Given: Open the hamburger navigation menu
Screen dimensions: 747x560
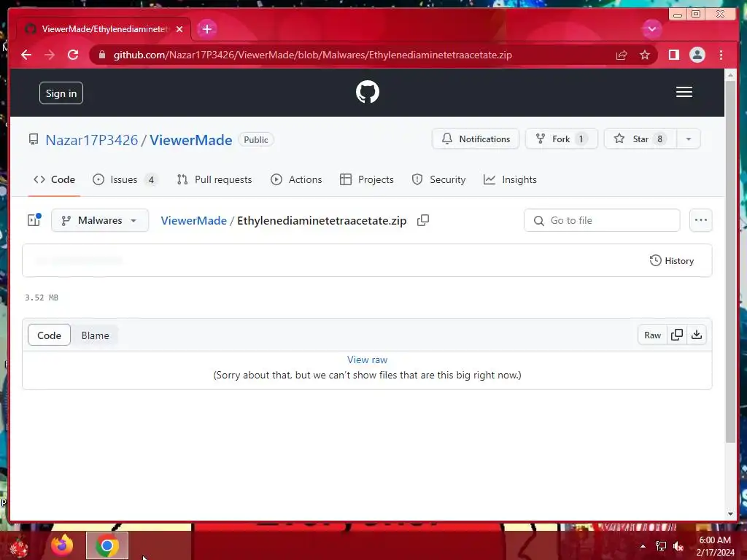Looking at the screenshot, I should click(x=684, y=92).
